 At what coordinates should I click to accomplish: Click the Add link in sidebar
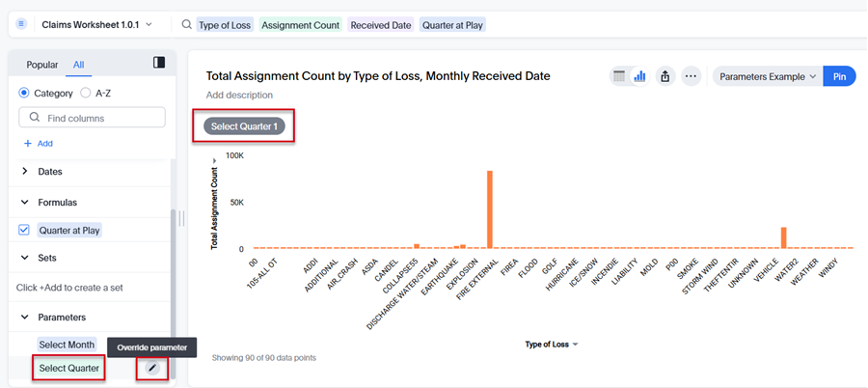coord(39,143)
